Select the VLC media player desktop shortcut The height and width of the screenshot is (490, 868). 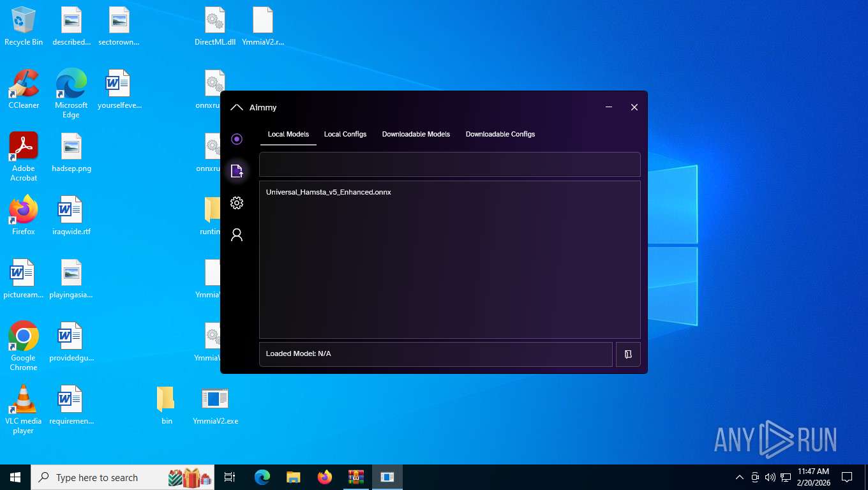pos(24,409)
